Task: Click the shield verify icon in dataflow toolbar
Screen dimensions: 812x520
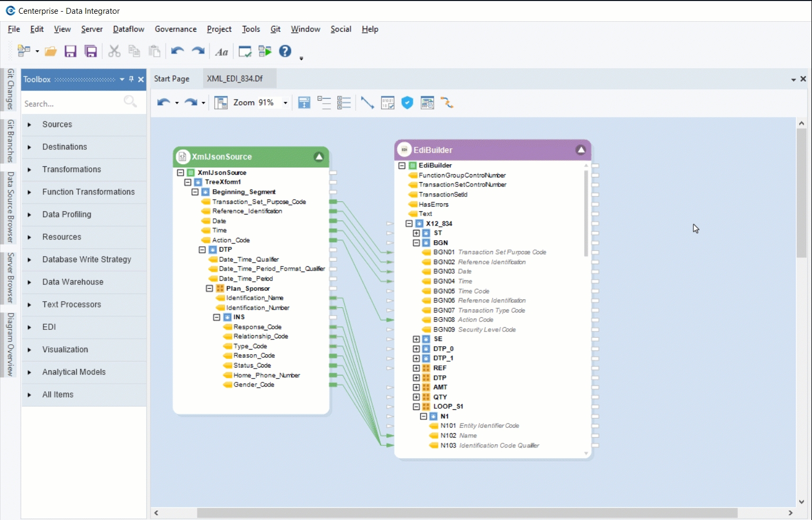Action: point(407,103)
